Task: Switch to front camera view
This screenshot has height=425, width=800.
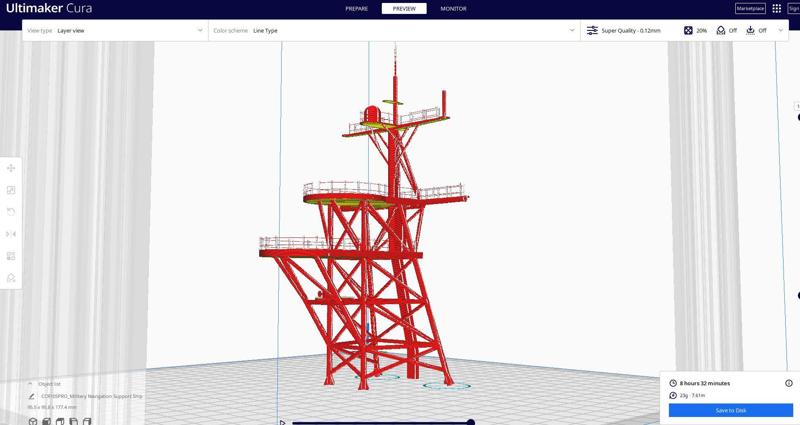Action: click(46, 421)
